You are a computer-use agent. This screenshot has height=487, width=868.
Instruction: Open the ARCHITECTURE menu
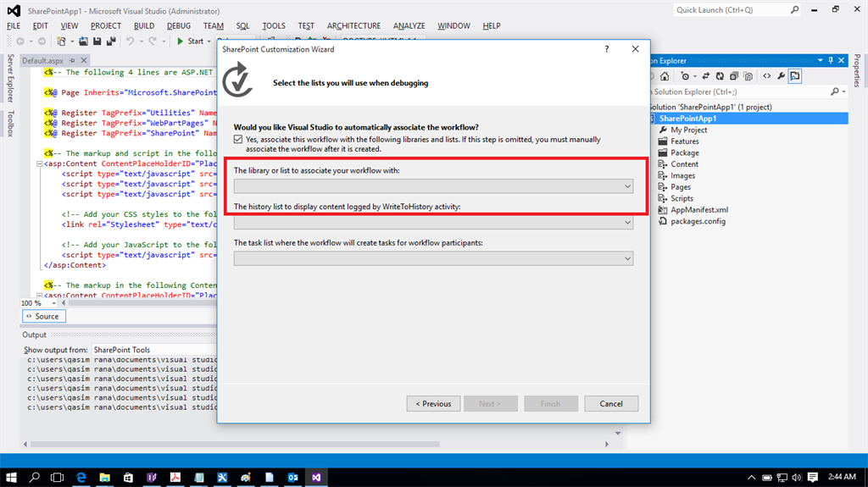point(353,26)
